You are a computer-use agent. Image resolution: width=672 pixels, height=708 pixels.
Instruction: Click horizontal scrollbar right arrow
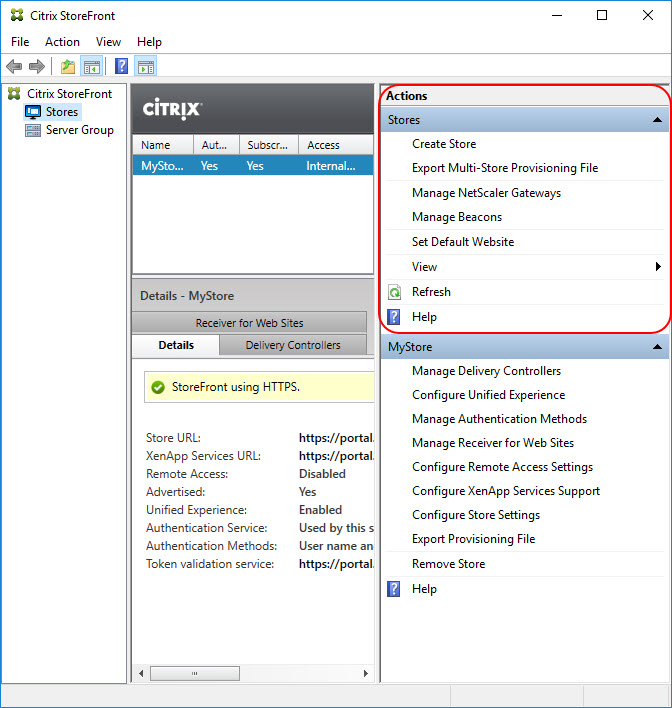[365, 674]
